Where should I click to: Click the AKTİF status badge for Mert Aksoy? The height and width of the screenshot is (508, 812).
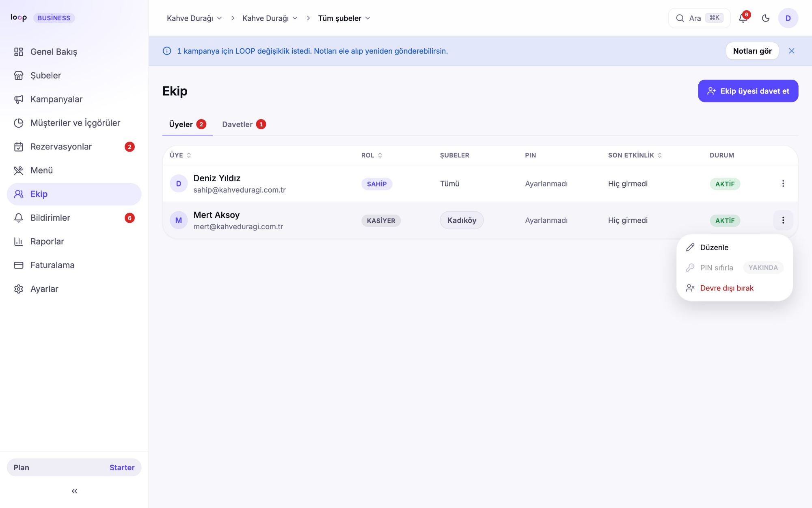(725, 221)
